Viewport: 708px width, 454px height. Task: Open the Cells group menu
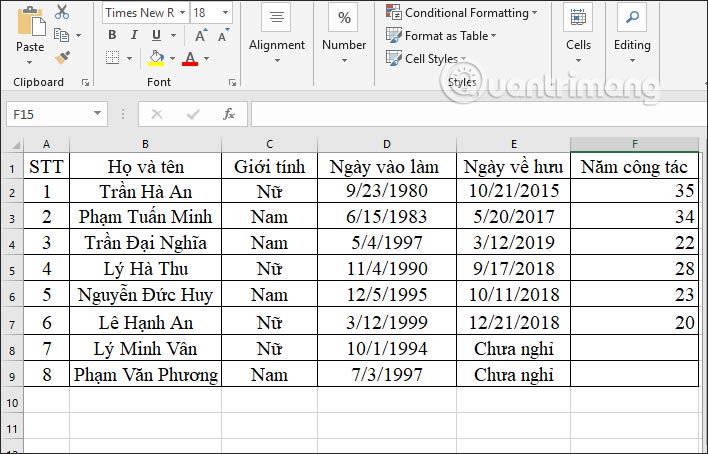click(578, 34)
